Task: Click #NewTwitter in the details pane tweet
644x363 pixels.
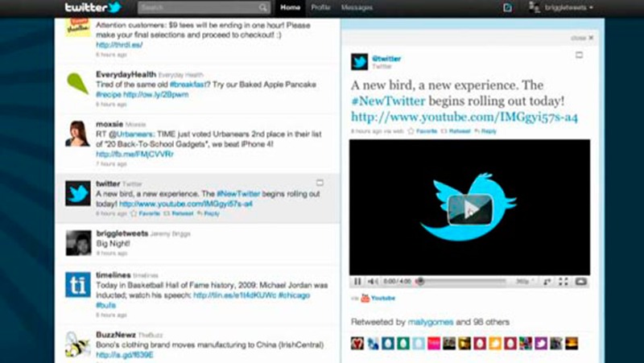Action: point(389,101)
